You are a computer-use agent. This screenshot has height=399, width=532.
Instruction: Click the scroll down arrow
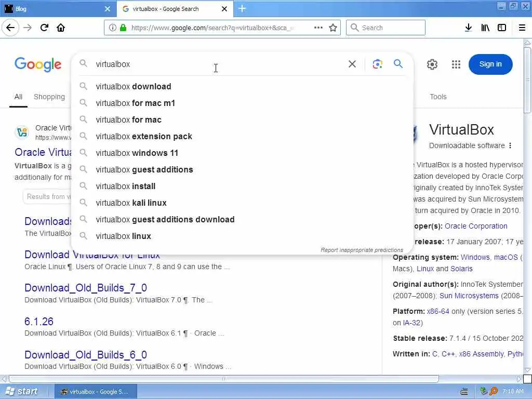tap(527, 370)
